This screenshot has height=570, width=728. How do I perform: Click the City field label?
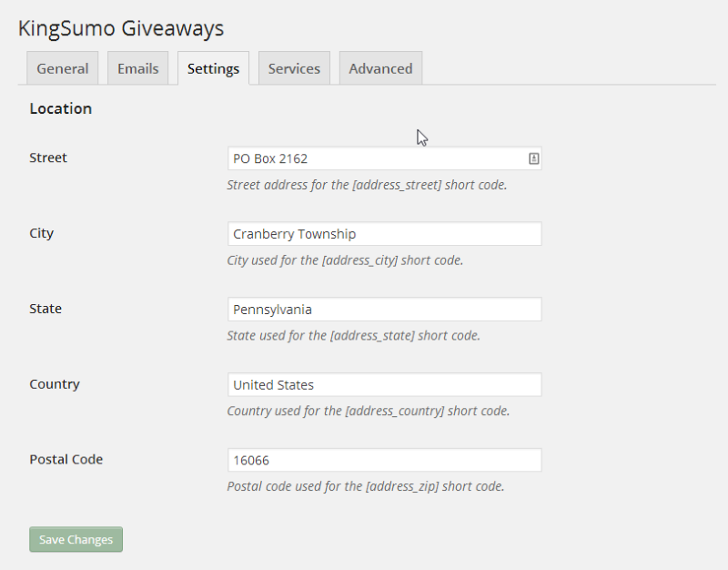click(x=41, y=233)
